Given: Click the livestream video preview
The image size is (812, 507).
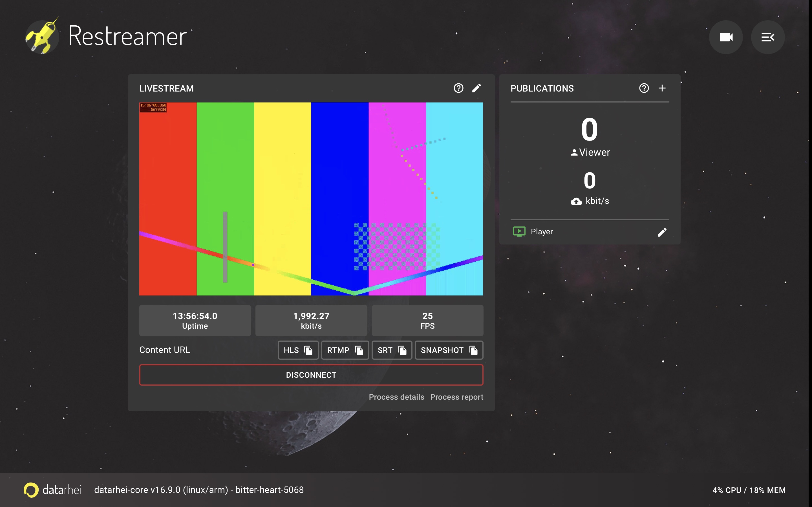Looking at the screenshot, I should [x=311, y=199].
